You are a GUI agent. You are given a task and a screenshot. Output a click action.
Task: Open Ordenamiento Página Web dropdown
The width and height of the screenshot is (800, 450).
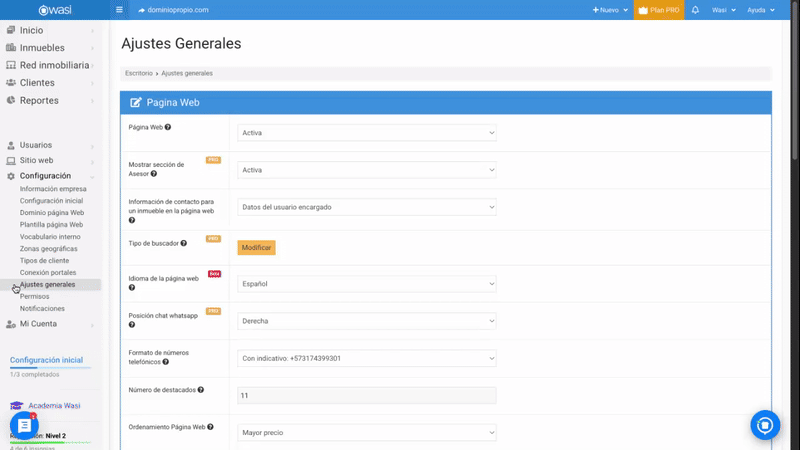point(367,433)
